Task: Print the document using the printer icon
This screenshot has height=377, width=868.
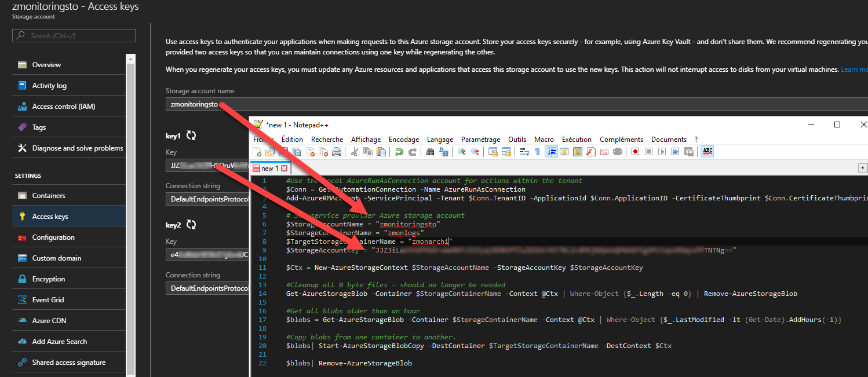Action: [337, 152]
